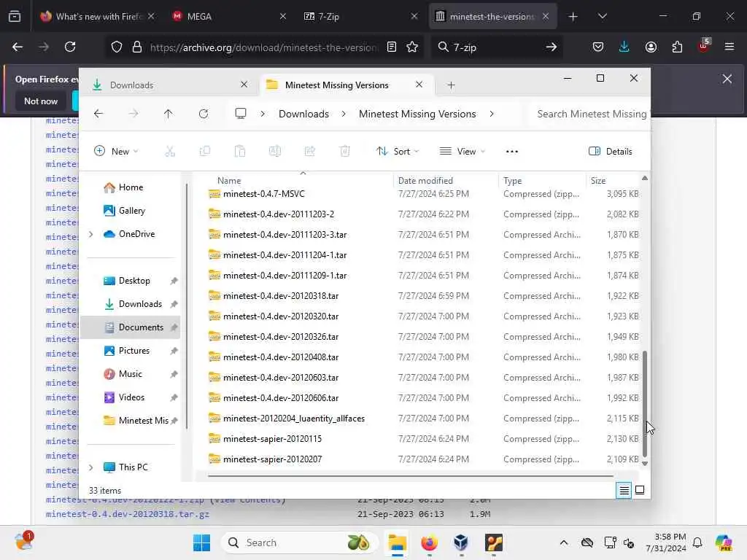Reload the Firefox page

point(70,47)
